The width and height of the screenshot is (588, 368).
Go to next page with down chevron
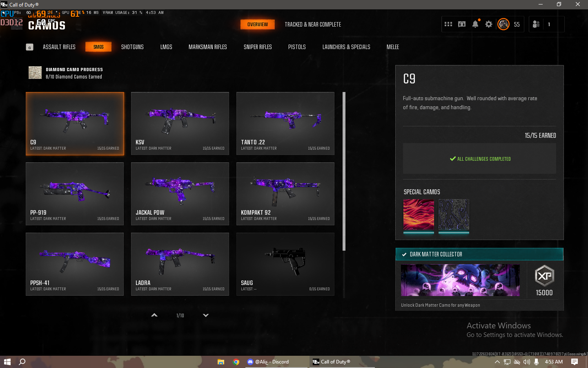point(206,315)
